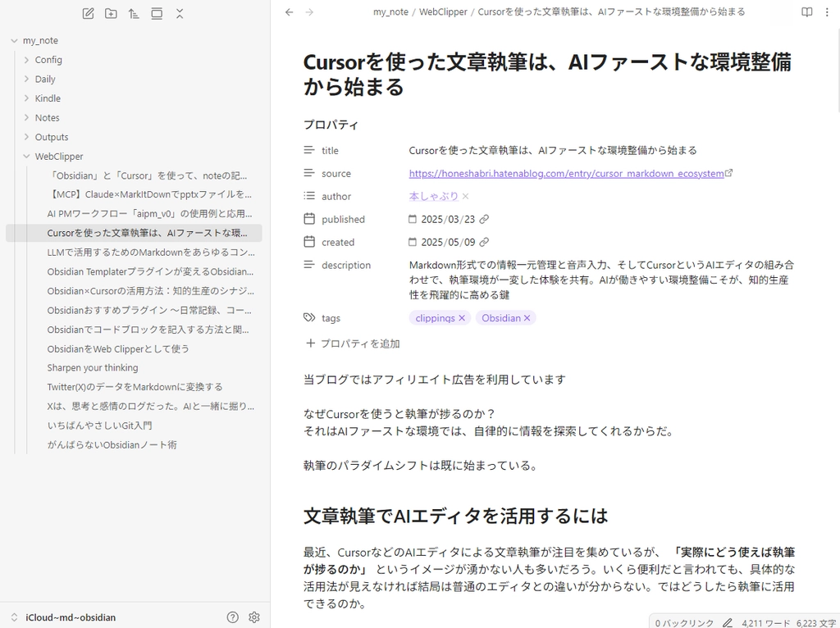The image size is (840, 628).
Task: Remove author 本しゃぶり with the x
Action: click(x=466, y=197)
